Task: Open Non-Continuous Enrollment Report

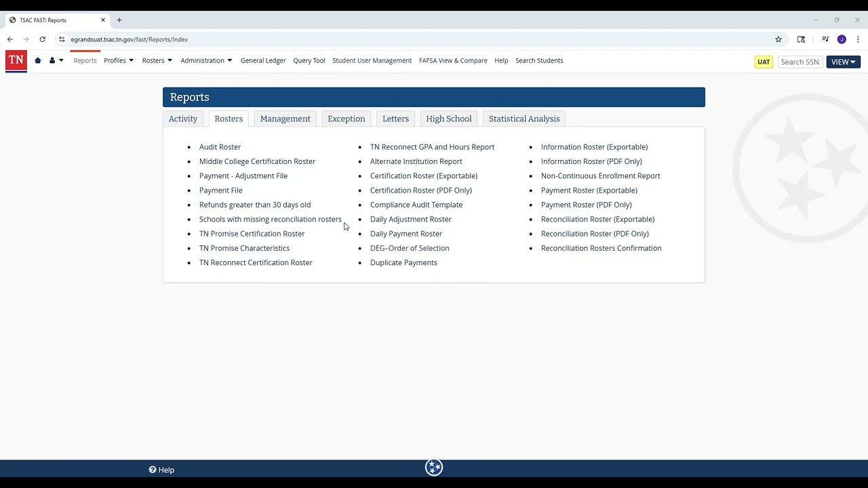Action: [600, 176]
